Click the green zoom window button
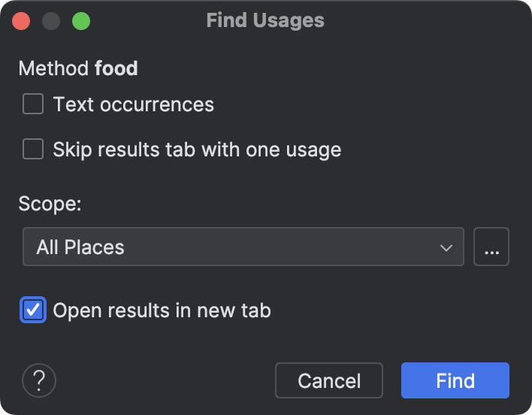This screenshot has height=415, width=532. 80,20
